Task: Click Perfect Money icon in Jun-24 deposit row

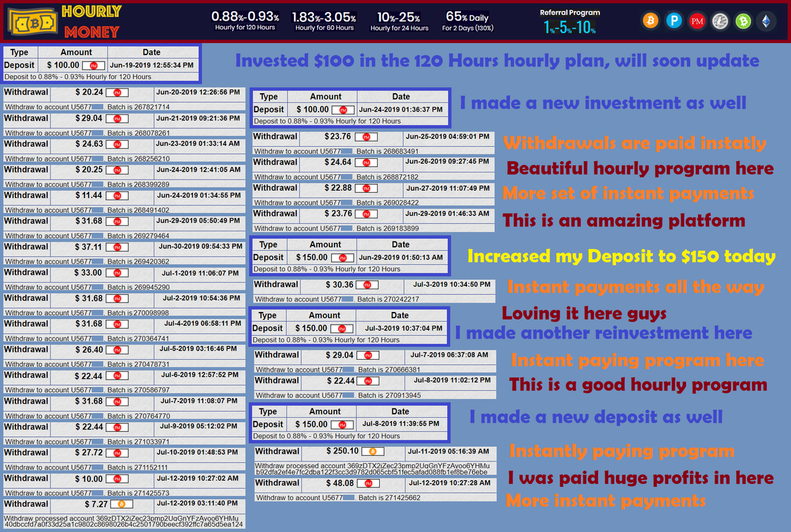Action: click(x=343, y=110)
